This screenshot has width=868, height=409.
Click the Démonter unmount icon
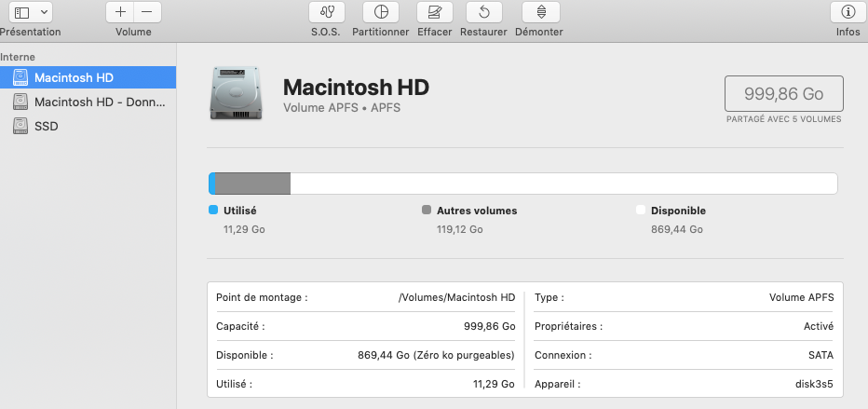coord(541,11)
